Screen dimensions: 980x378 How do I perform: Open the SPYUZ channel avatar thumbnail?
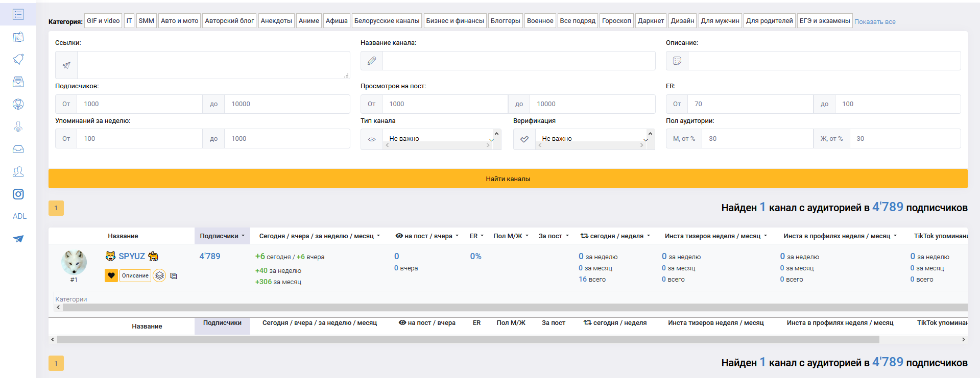tap(74, 262)
